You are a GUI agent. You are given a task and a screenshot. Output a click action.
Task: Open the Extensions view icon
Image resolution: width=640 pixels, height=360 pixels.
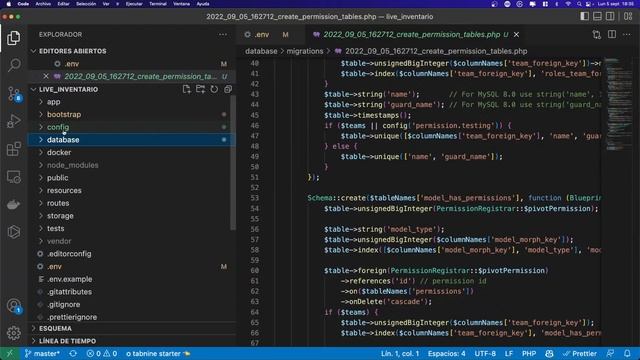click(x=13, y=149)
